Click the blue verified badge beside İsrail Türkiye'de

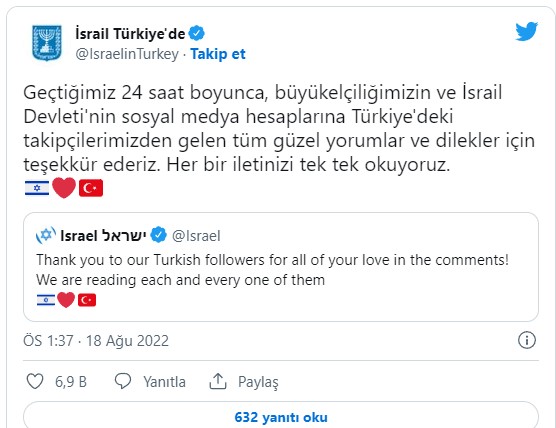click(x=196, y=33)
